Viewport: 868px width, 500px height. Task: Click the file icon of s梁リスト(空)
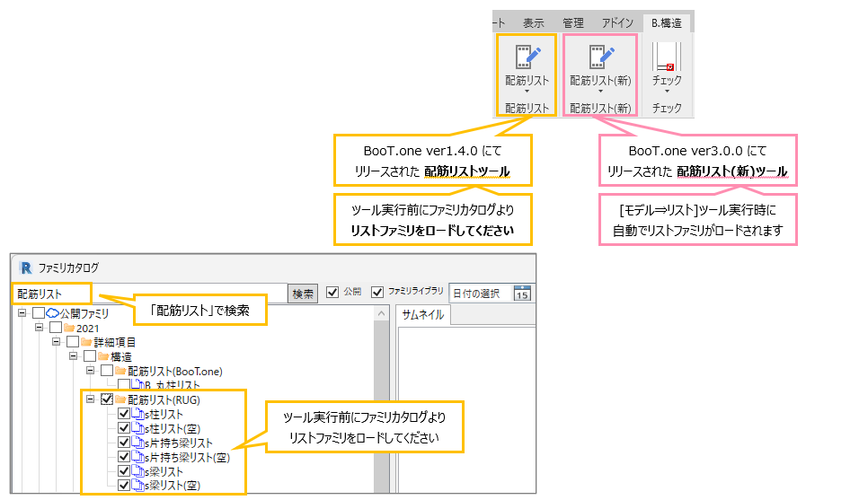[137, 485]
